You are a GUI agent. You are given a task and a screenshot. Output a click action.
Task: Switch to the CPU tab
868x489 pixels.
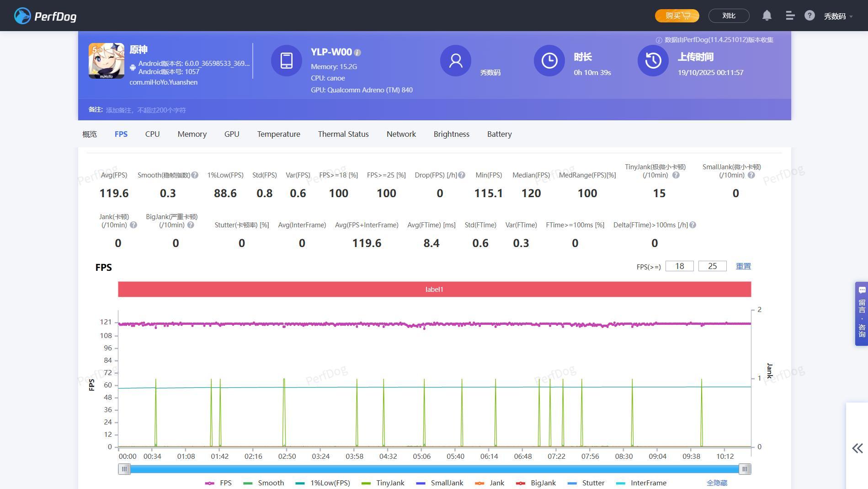(x=152, y=134)
